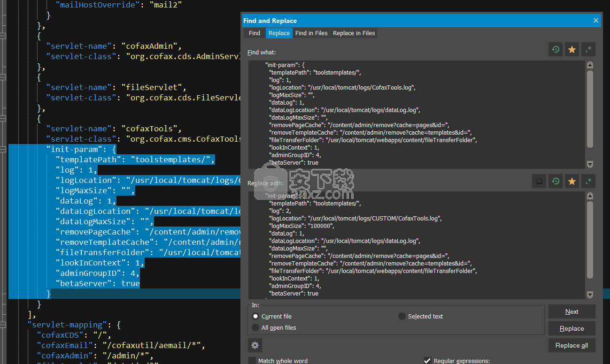Screen dimensions: 610x364
Task: Click "servlet-name": "cofaxAdmin" in the editor
Action: click(x=114, y=46)
